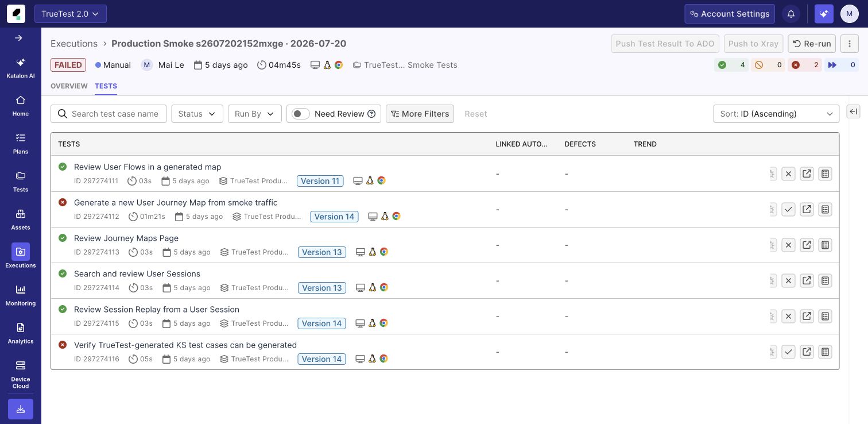The height and width of the screenshot is (424, 868).
Task: Open the Monitoring section
Action: (21, 295)
